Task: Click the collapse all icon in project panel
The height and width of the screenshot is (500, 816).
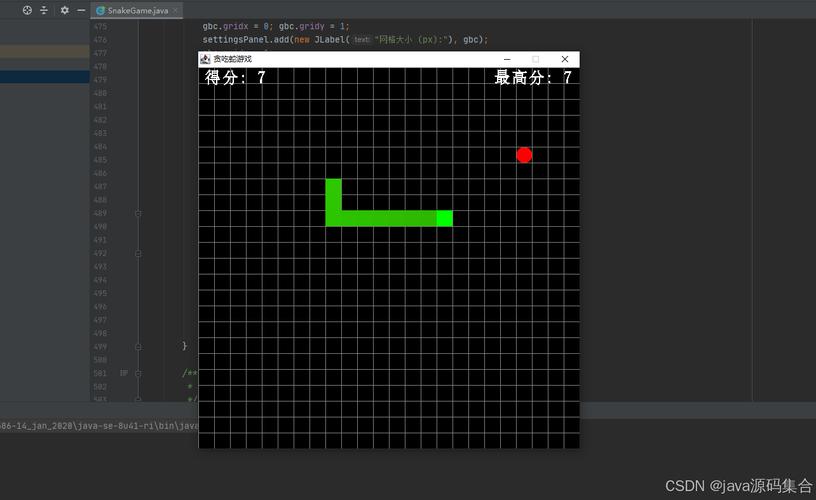Action: coord(43,10)
